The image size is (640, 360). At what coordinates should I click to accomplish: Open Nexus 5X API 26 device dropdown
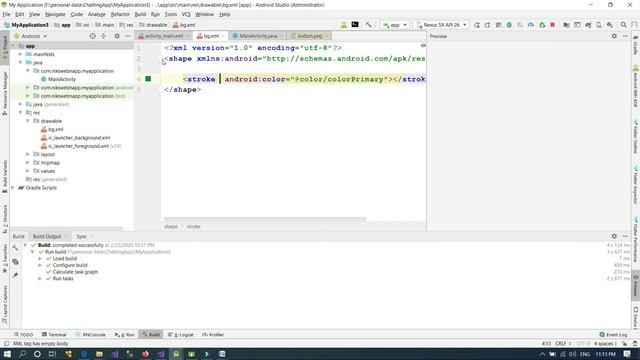click(x=441, y=25)
